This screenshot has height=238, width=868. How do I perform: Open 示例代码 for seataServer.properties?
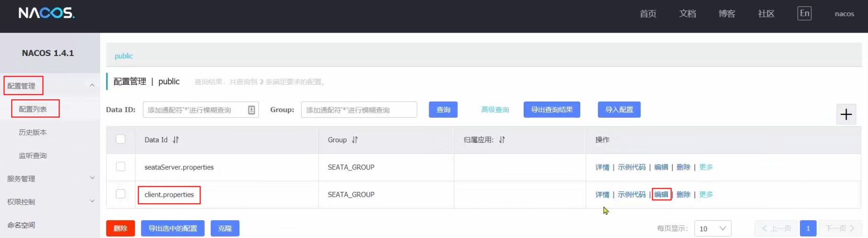coord(632,167)
